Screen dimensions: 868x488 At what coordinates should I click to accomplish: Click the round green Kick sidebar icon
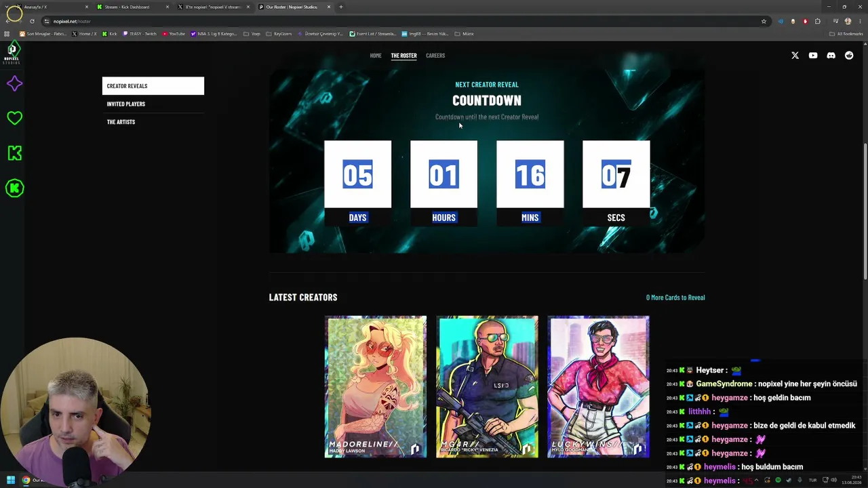14,188
